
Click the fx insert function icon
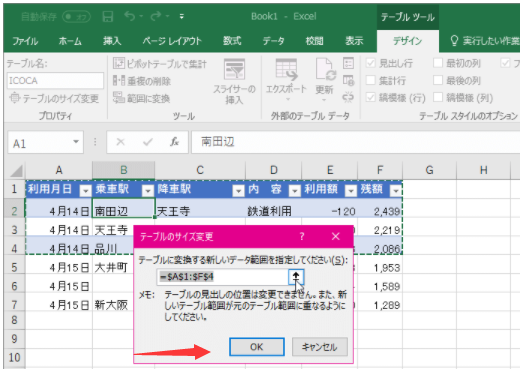tap(174, 142)
